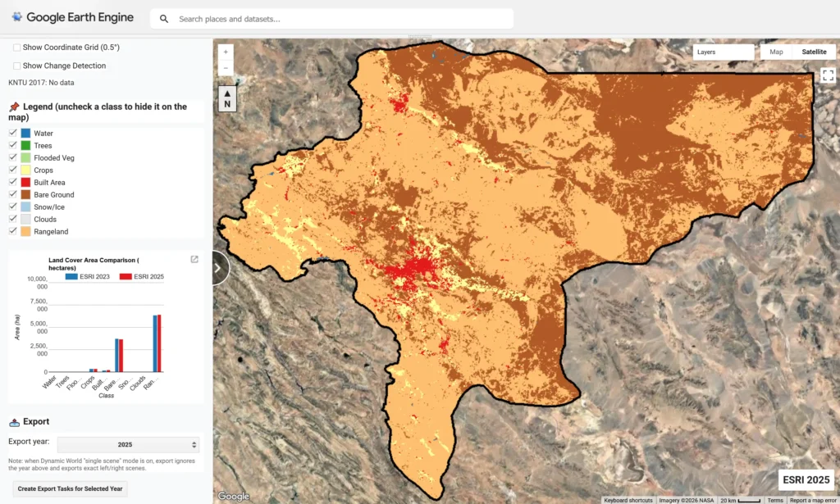Toggle fullscreen map view
Viewport: 840px width, 504px height.
click(x=828, y=75)
